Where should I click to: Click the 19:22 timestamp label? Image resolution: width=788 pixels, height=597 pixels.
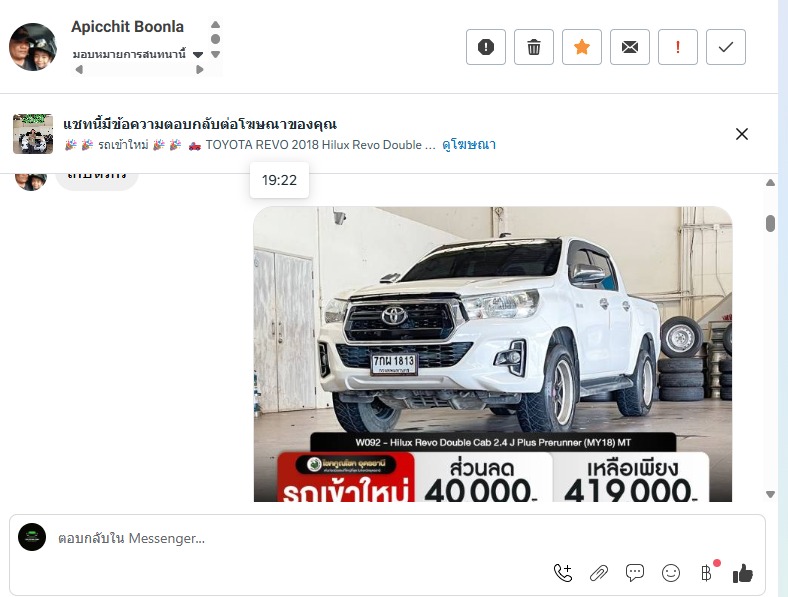point(279,180)
